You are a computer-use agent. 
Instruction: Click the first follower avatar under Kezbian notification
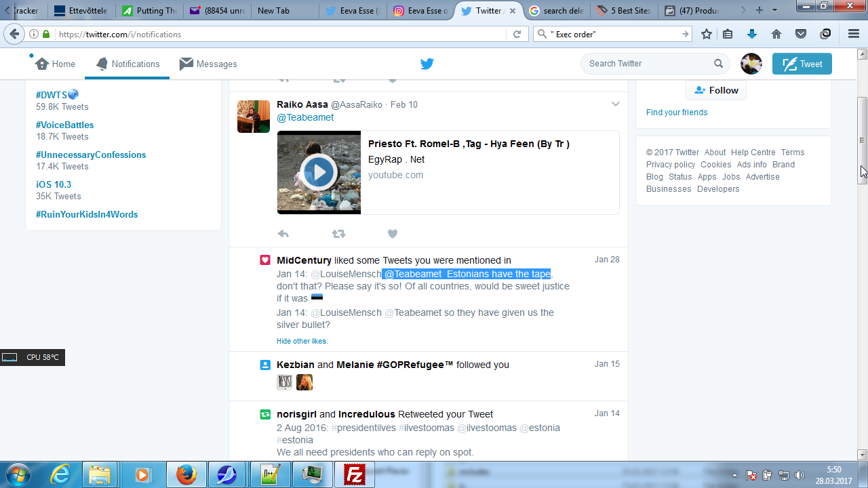285,382
